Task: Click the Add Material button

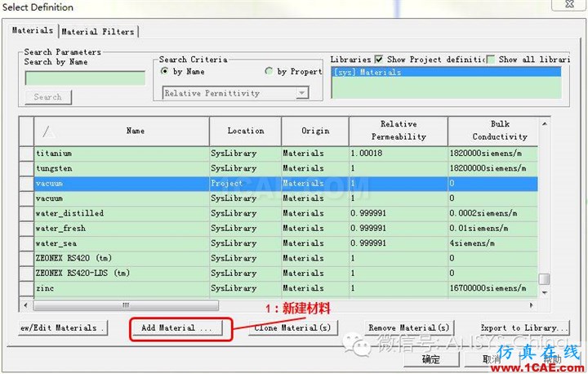Action: pyautogui.click(x=176, y=328)
